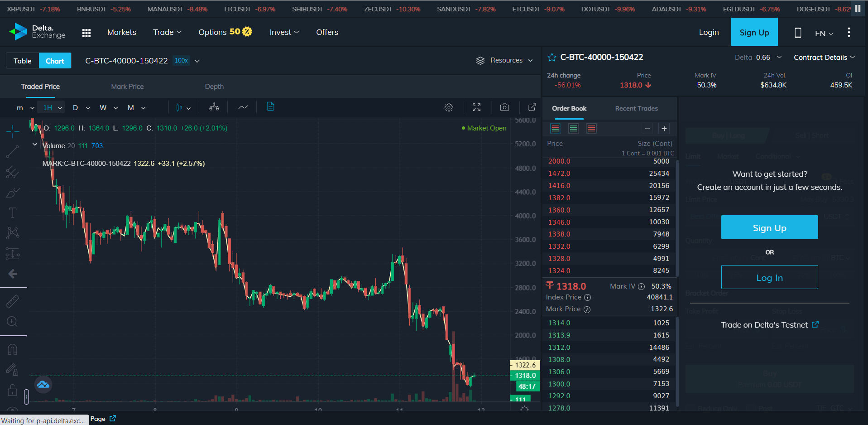Open Trade on Delta's Testnet link
Screen dimensions: 868x425
[769, 325]
